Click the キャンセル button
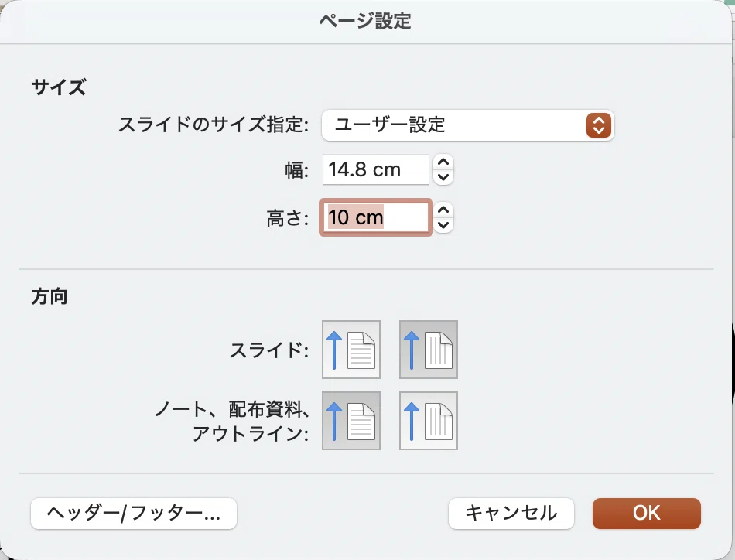The image size is (735, 560). (x=511, y=514)
